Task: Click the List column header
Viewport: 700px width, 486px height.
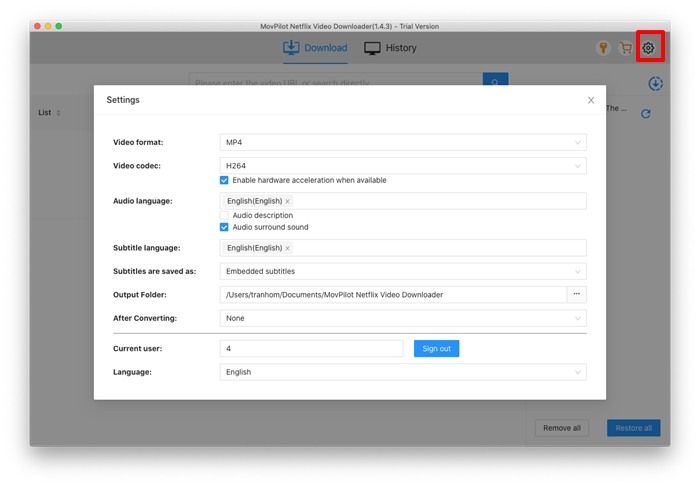Action: [x=45, y=113]
